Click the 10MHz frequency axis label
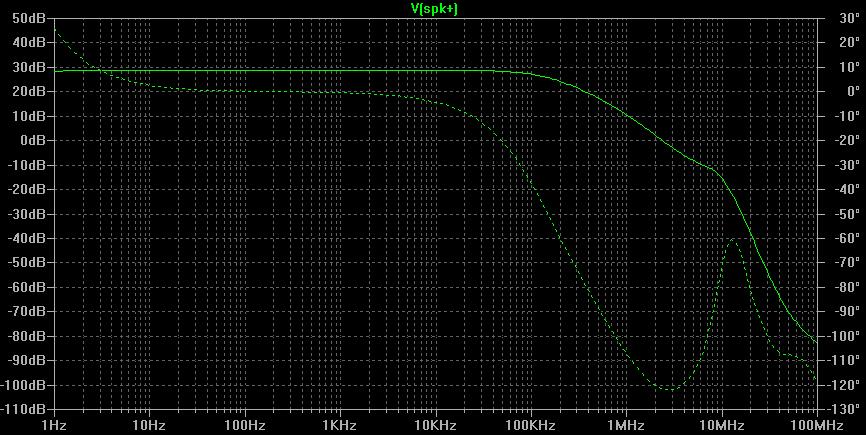866x435 pixels. 722,426
